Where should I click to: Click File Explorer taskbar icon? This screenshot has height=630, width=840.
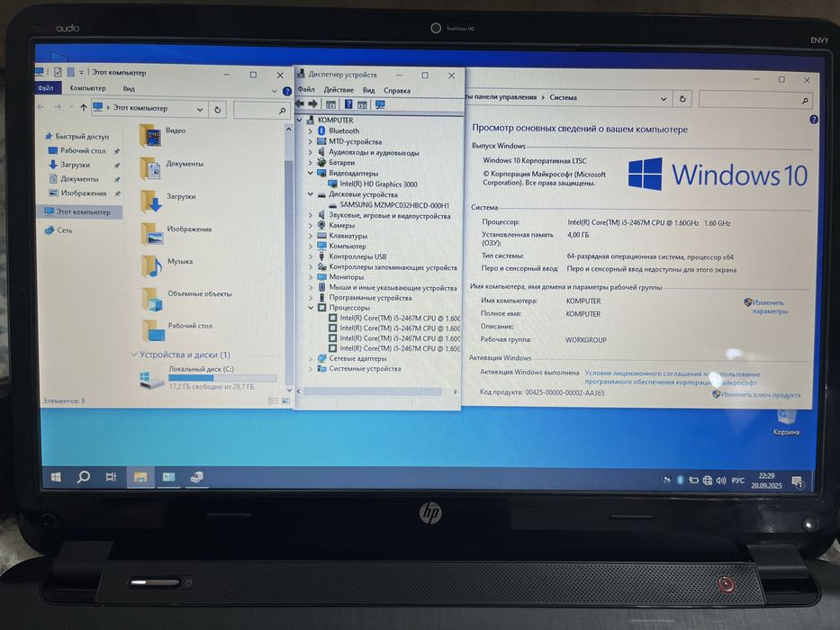point(140,477)
